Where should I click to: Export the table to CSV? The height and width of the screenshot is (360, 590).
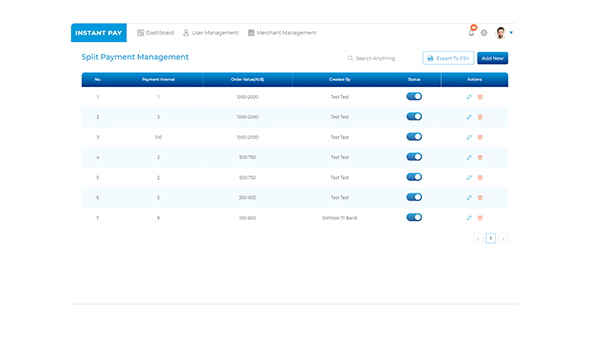(448, 58)
